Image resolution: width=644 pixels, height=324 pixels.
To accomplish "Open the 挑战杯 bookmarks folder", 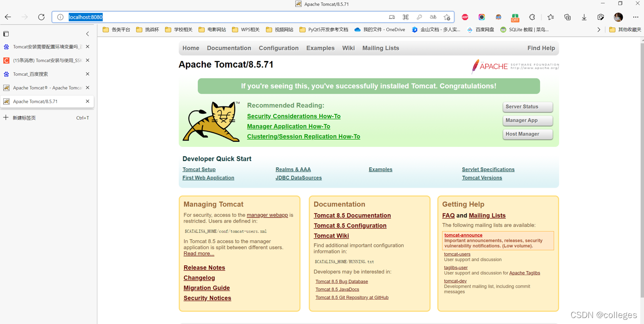I will pos(147,30).
